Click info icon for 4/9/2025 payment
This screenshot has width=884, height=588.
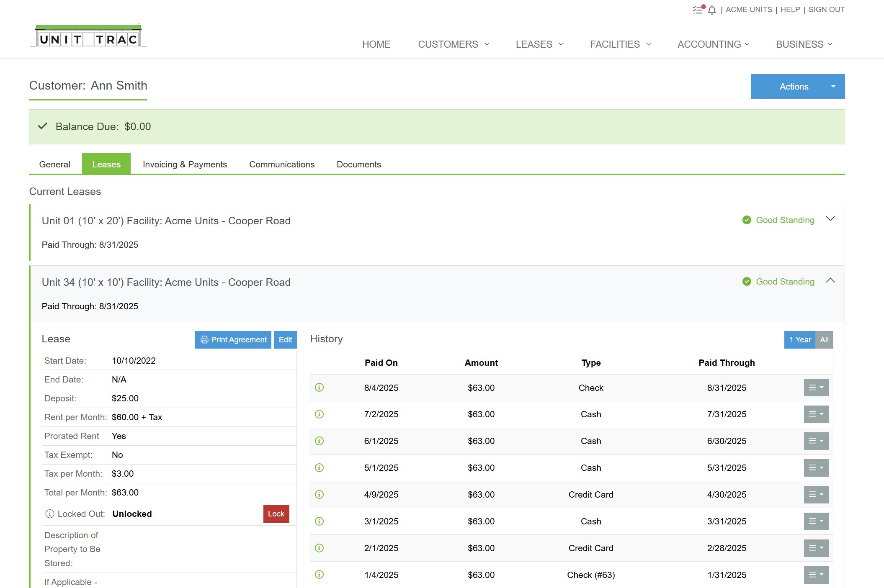319,495
